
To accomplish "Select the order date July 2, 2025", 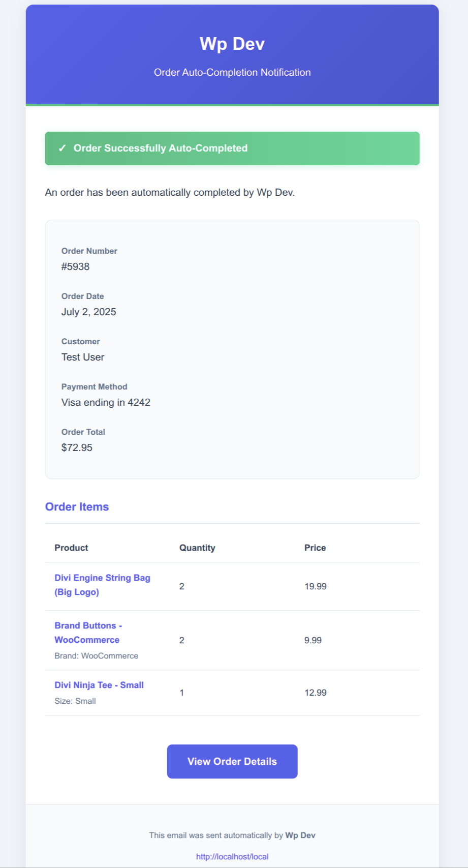I will pyautogui.click(x=89, y=312).
